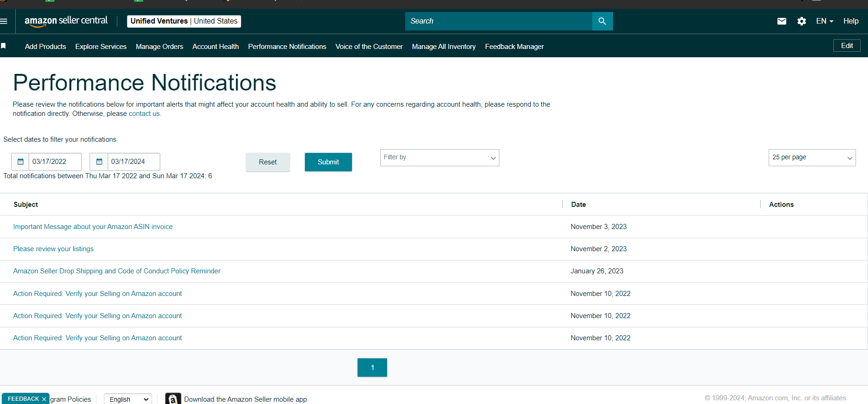Click the contact us link
This screenshot has width=868, height=404.
pyautogui.click(x=144, y=114)
